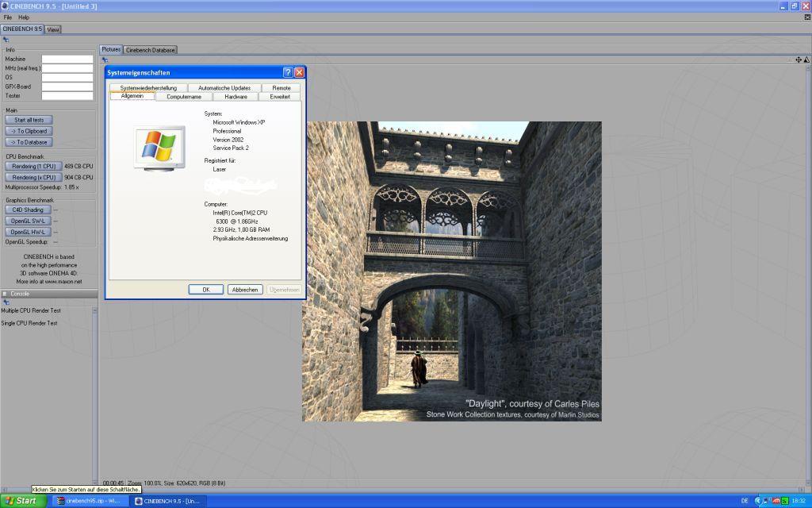The width and height of the screenshot is (812, 508).
Task: Open the Cinebench Database tab
Action: (x=150, y=50)
